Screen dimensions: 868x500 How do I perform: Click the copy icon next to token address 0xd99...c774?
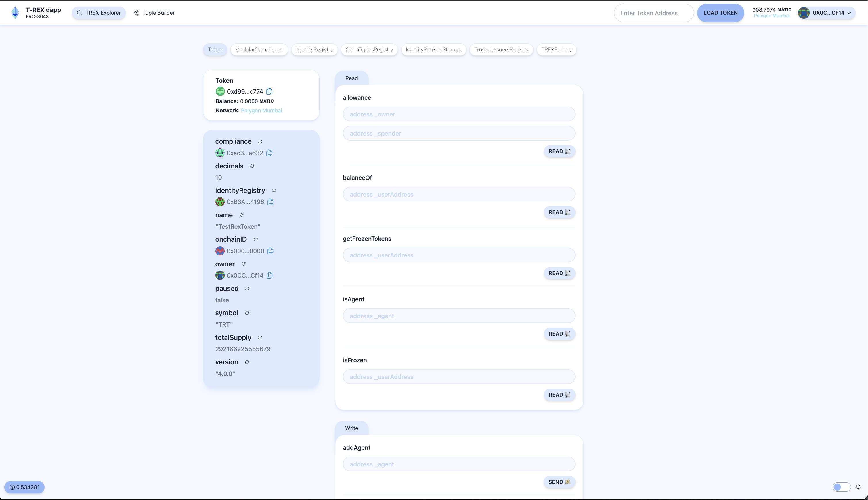[x=269, y=91]
